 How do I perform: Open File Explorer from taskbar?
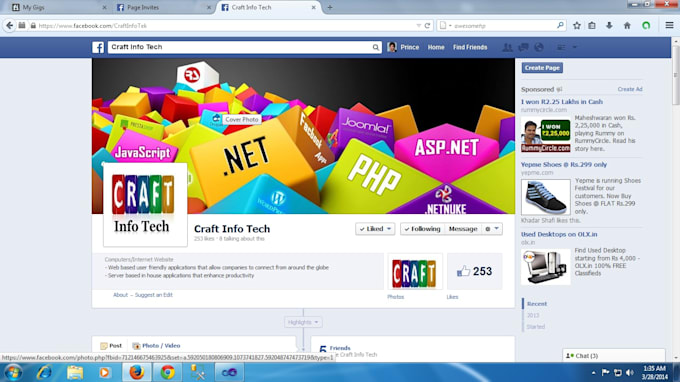point(75,372)
